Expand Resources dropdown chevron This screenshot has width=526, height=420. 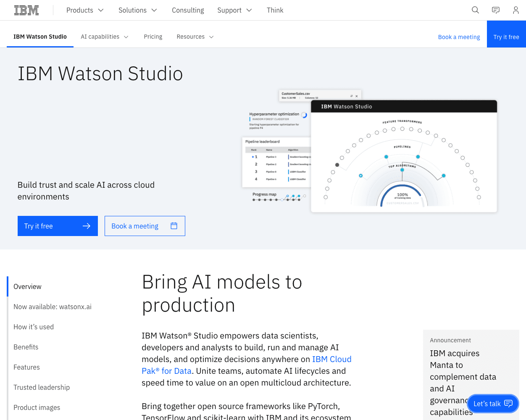(x=211, y=37)
